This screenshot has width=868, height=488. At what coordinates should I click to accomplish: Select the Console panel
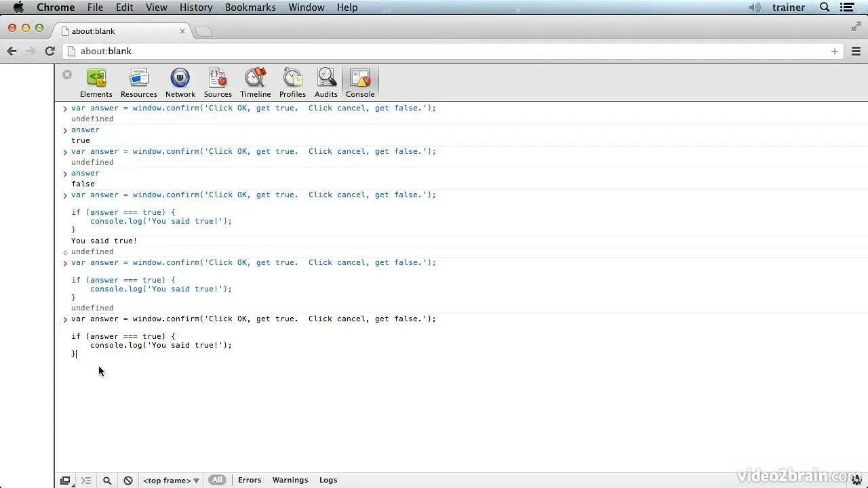[x=360, y=83]
